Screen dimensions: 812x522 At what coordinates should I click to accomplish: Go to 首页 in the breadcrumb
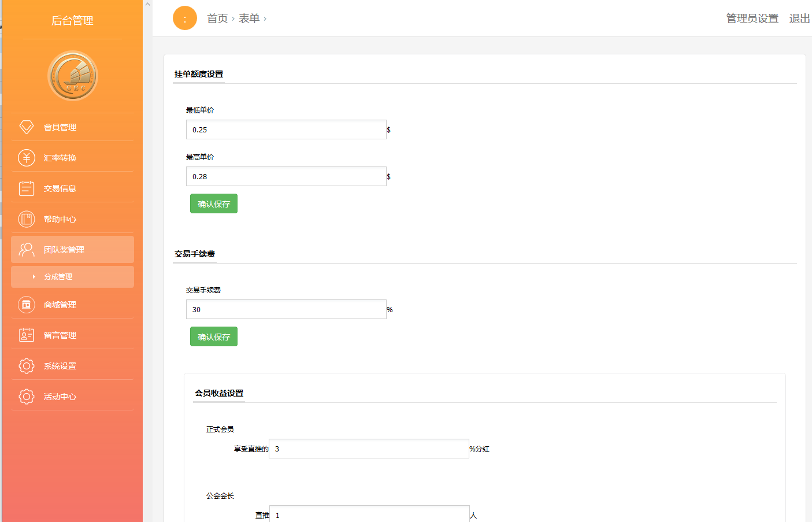tap(217, 18)
